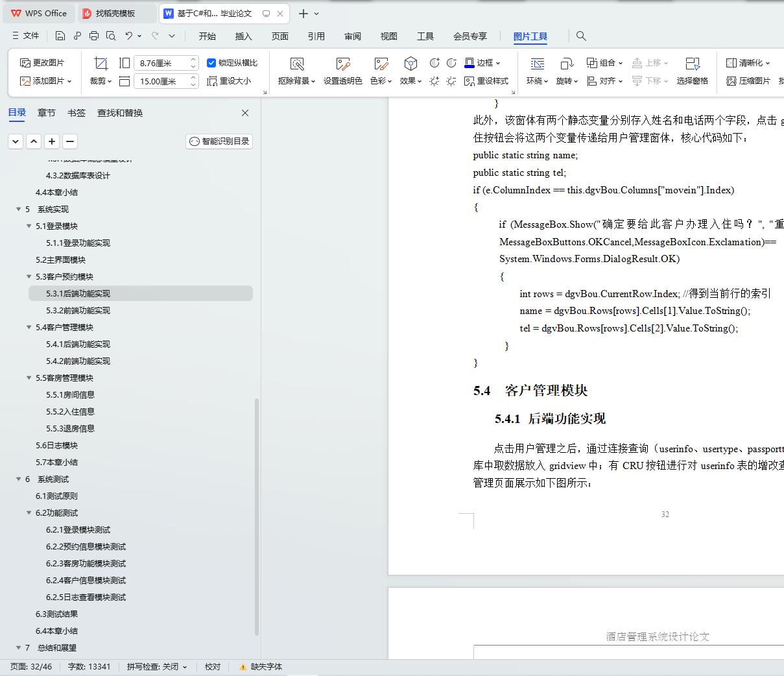Increase brightness sun icon
Viewport: 784px width, 676px height.
click(434, 81)
